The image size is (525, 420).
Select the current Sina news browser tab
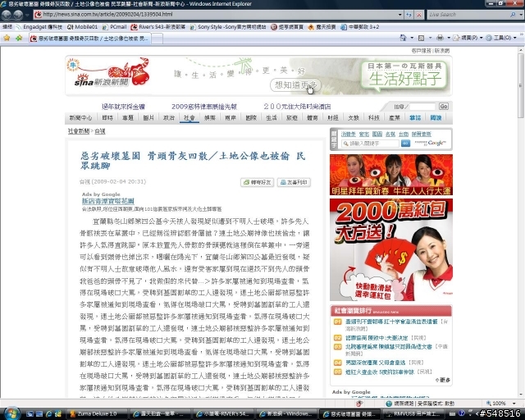(89, 39)
